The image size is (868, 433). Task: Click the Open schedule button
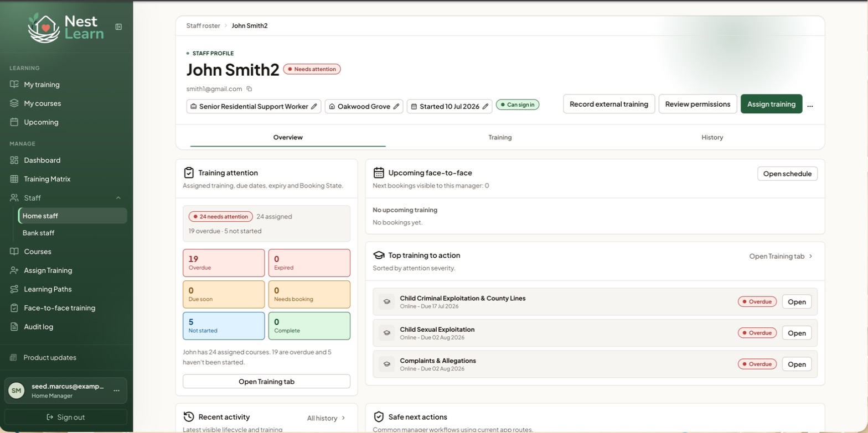787,174
